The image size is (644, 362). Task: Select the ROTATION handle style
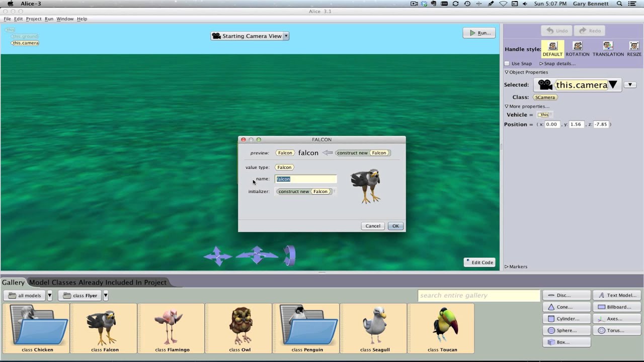tap(577, 49)
